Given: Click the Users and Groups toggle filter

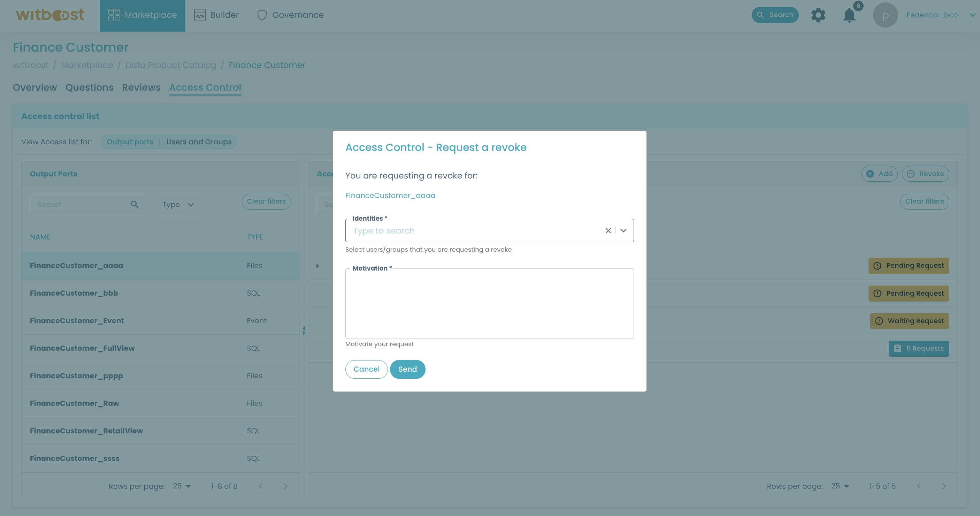Looking at the screenshot, I should (x=199, y=141).
